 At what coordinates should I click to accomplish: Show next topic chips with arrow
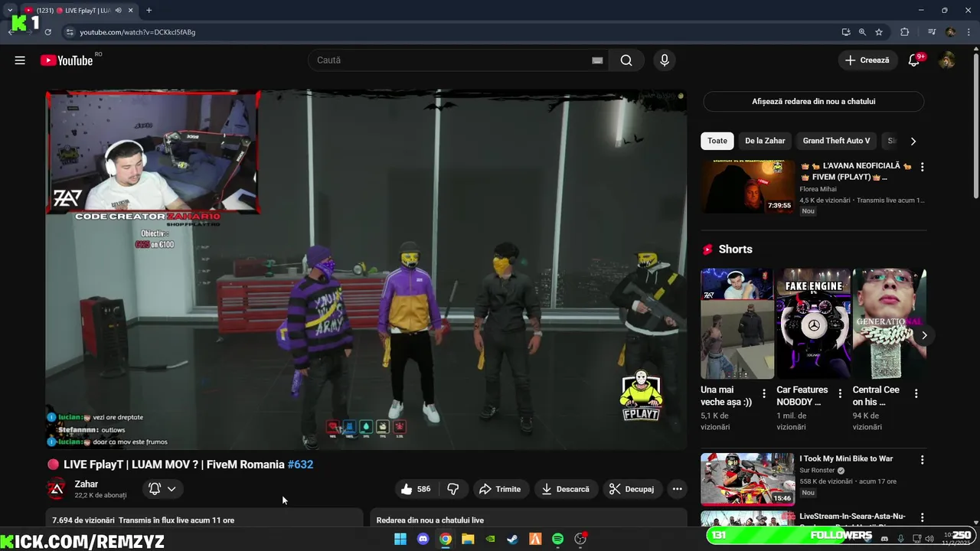click(x=913, y=141)
